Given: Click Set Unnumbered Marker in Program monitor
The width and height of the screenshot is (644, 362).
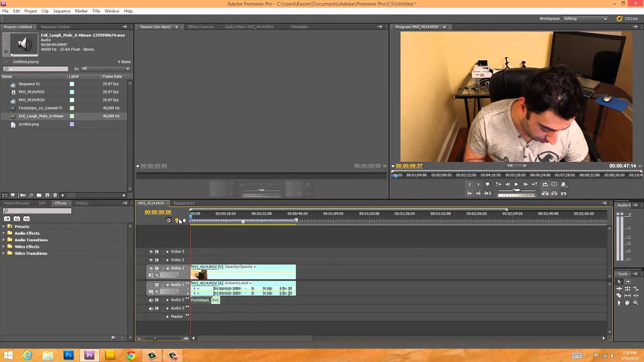Looking at the screenshot, I should (488, 185).
